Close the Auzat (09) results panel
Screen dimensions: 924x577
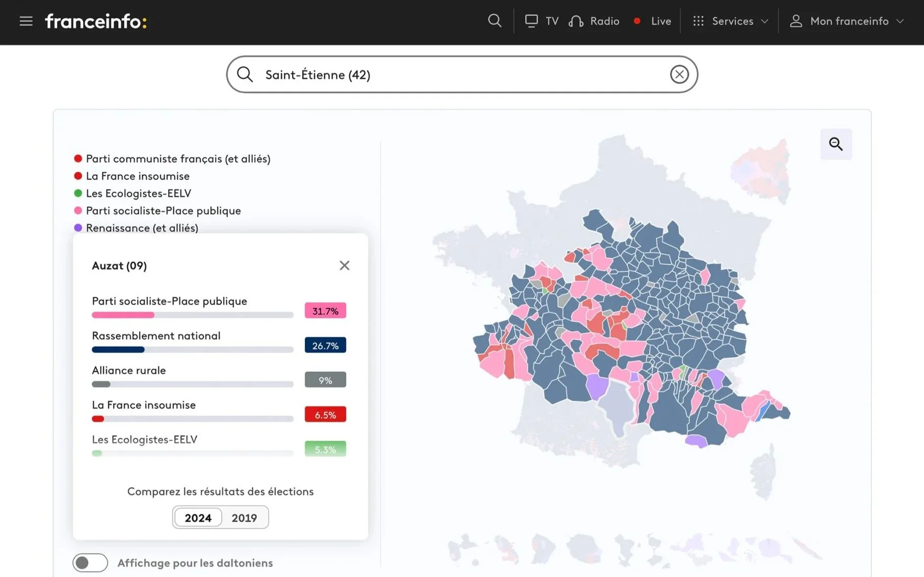(345, 265)
